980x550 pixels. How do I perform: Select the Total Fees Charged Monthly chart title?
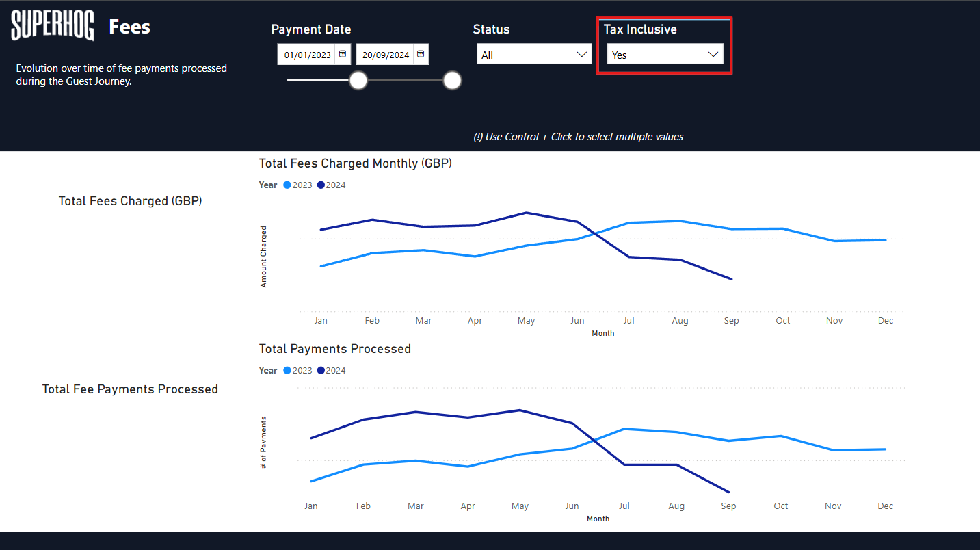(356, 163)
